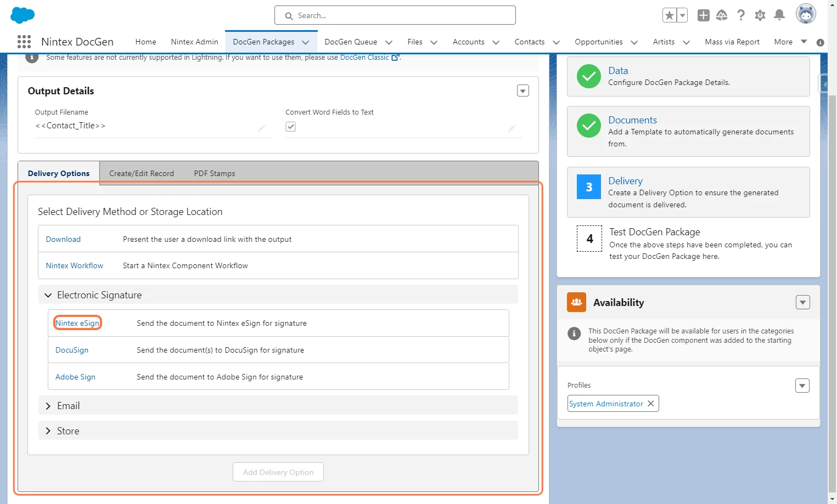
Task: Open the DocGen Packages tab chevron
Action: click(x=306, y=42)
